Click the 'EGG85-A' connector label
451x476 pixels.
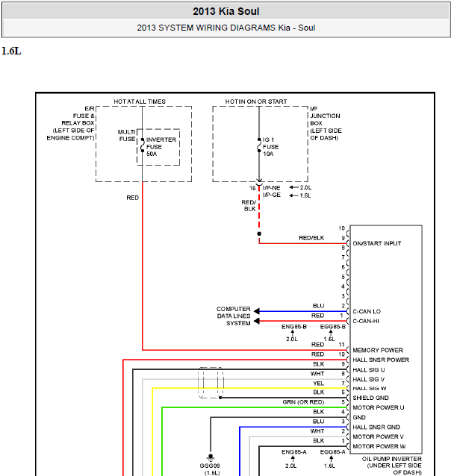pos(333,452)
